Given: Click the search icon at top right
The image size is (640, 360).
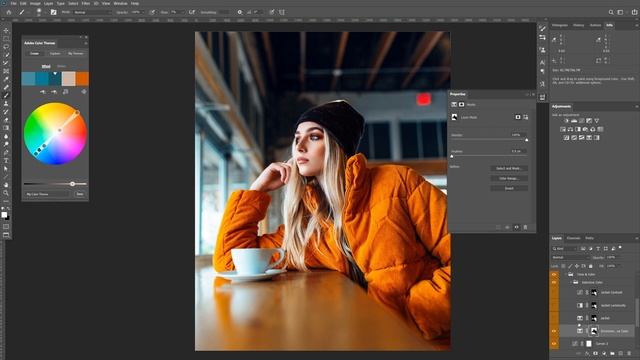Looking at the screenshot, I should (611, 12).
